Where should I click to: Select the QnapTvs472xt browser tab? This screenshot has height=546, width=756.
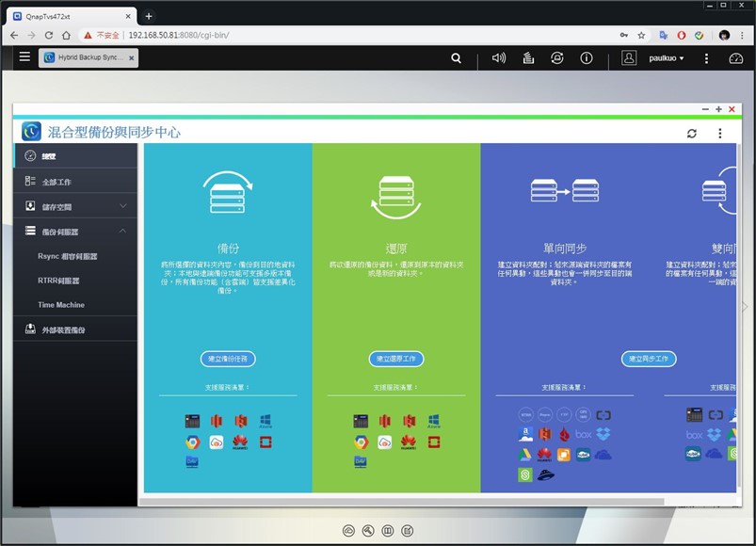tap(72, 16)
